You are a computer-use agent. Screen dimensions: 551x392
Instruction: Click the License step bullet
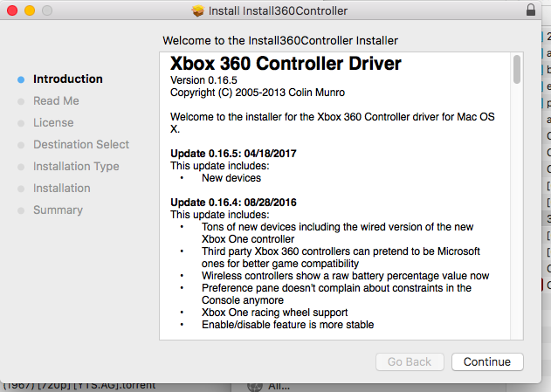21,123
